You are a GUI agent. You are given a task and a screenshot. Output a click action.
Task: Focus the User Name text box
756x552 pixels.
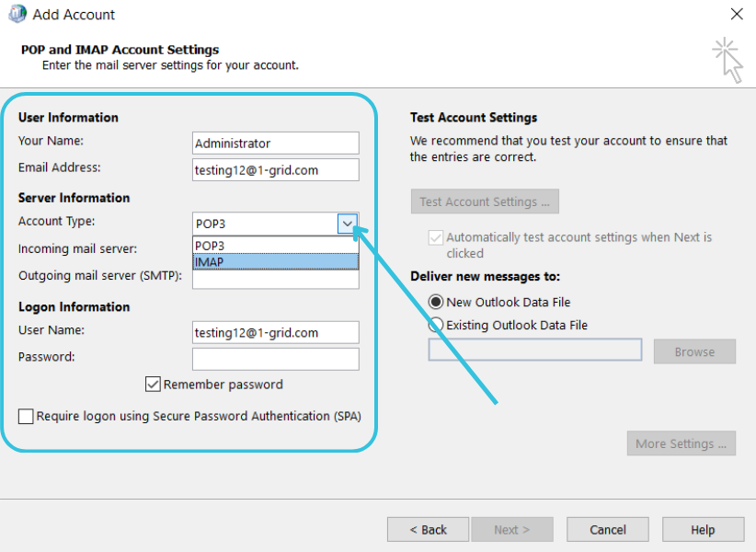point(275,332)
